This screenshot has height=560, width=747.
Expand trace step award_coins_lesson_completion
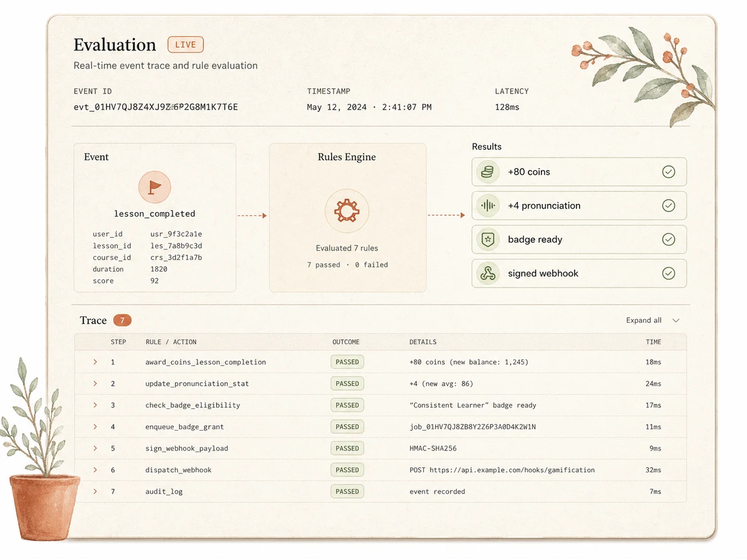95,362
